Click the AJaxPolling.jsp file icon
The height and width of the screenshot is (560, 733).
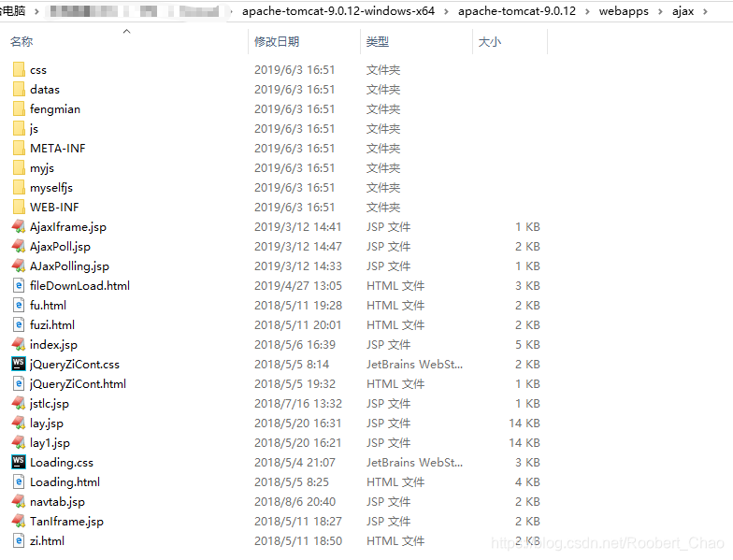coord(19,266)
